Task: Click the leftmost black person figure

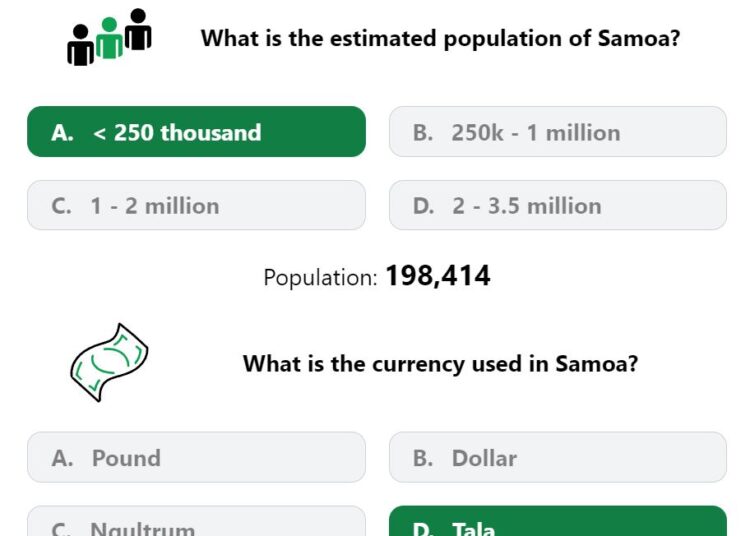Action: coord(80,45)
